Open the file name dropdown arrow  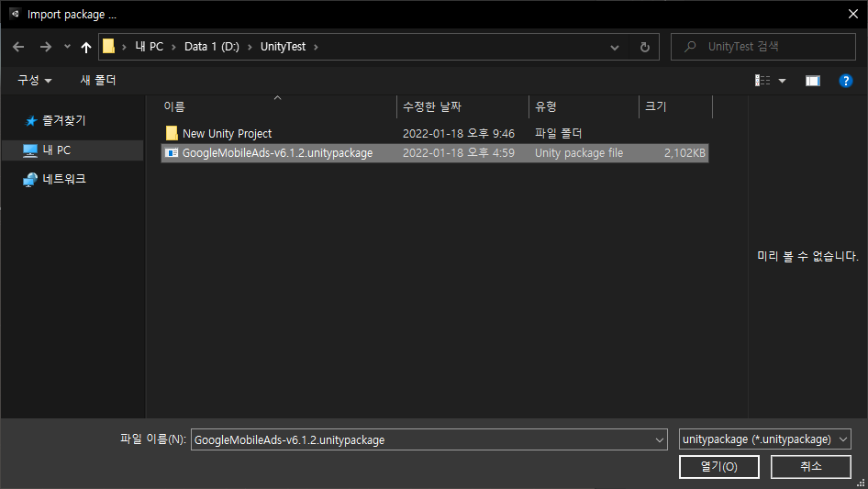click(660, 440)
